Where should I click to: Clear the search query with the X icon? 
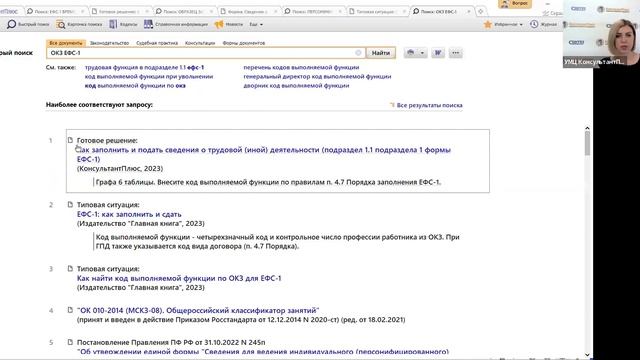358,53
